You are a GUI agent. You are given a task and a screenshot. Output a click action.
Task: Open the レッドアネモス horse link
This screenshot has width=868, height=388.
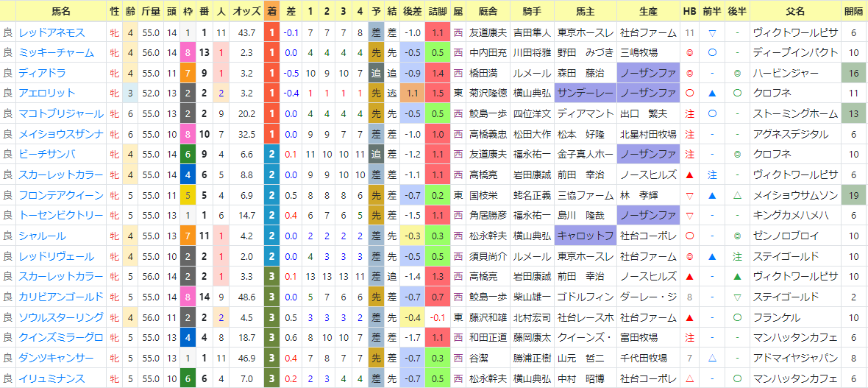click(x=51, y=32)
